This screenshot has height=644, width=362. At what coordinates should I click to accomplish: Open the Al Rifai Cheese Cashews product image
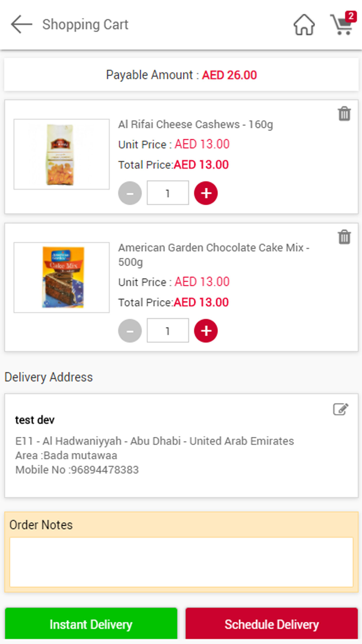62,154
